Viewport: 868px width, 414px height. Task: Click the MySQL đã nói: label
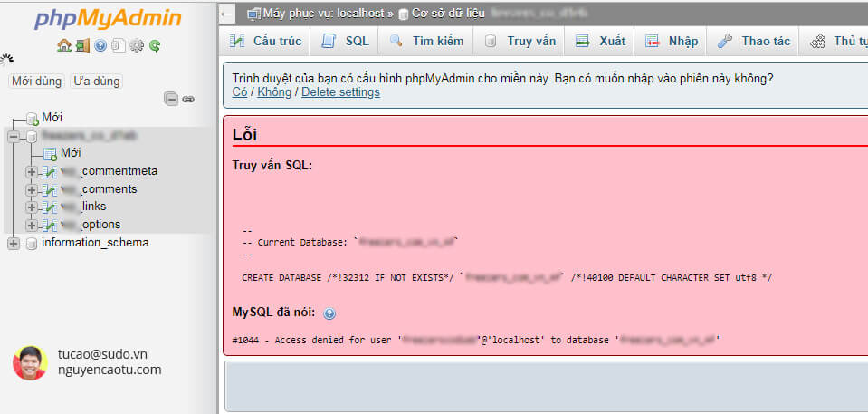273,313
